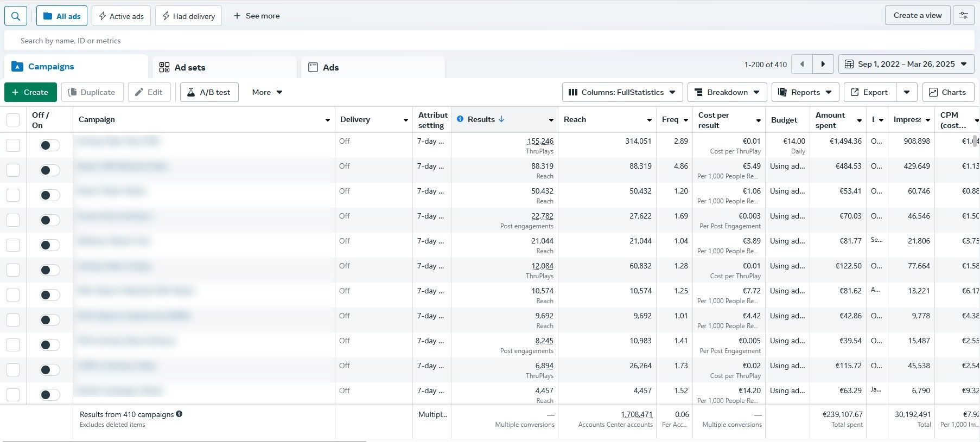Toggle campaign with 22,782 post engagements on

pyautogui.click(x=50, y=220)
